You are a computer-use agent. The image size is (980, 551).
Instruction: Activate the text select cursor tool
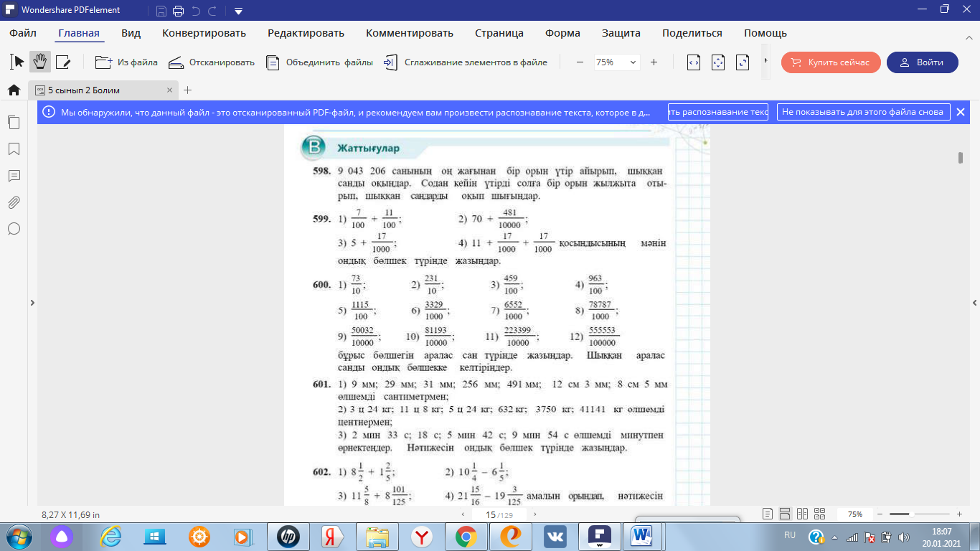click(18, 62)
